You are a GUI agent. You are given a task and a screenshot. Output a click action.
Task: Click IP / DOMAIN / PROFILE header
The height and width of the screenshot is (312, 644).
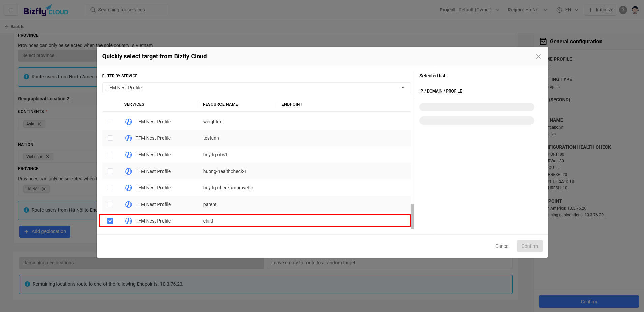[x=441, y=91]
